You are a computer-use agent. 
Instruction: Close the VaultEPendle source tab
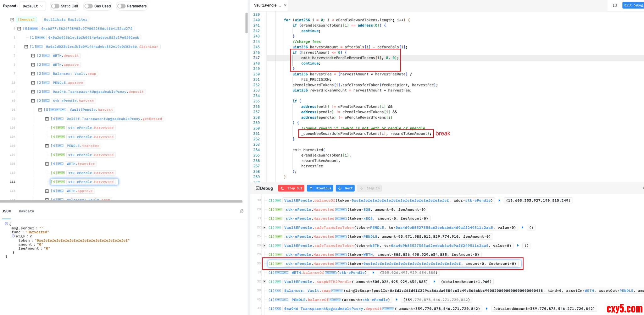(x=285, y=5)
